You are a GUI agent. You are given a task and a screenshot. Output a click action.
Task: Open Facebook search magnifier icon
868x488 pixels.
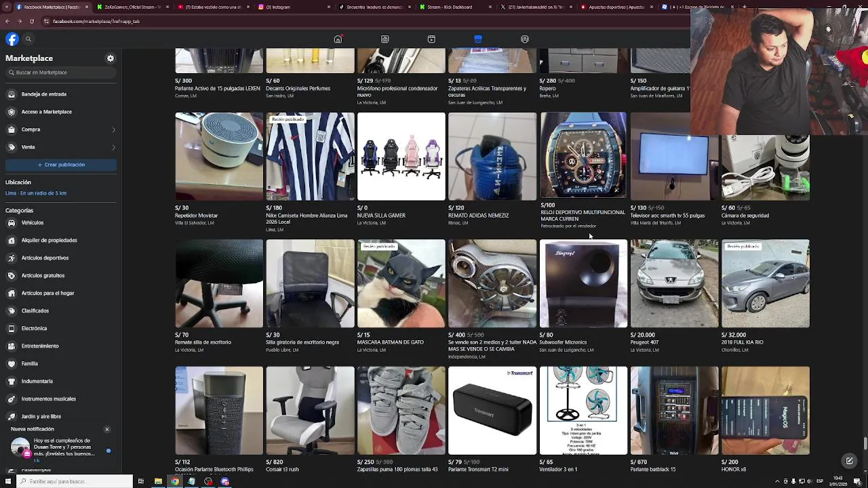[x=28, y=39]
